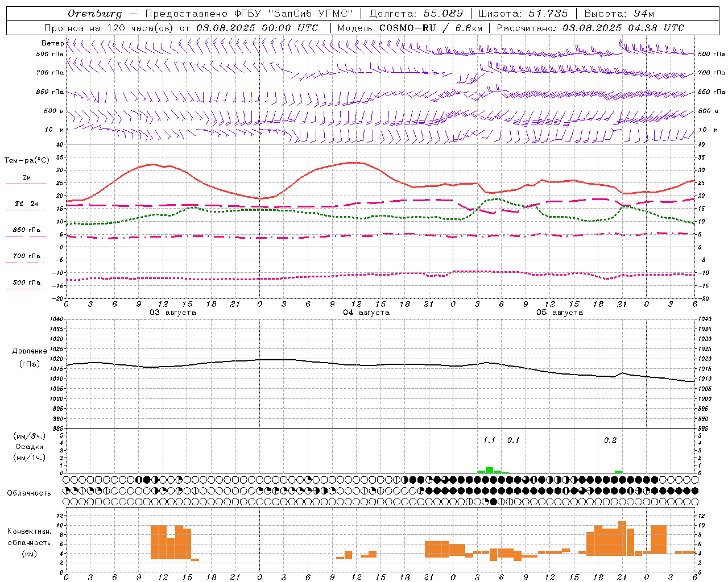
Task: Click the black pressure curve
Action: click(380, 365)
